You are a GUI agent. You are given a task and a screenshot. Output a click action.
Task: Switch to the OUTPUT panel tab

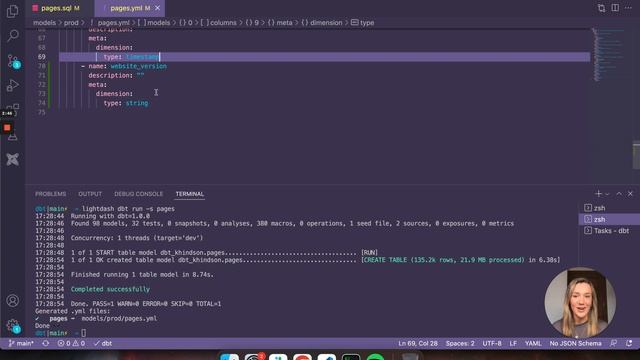pyautogui.click(x=90, y=194)
